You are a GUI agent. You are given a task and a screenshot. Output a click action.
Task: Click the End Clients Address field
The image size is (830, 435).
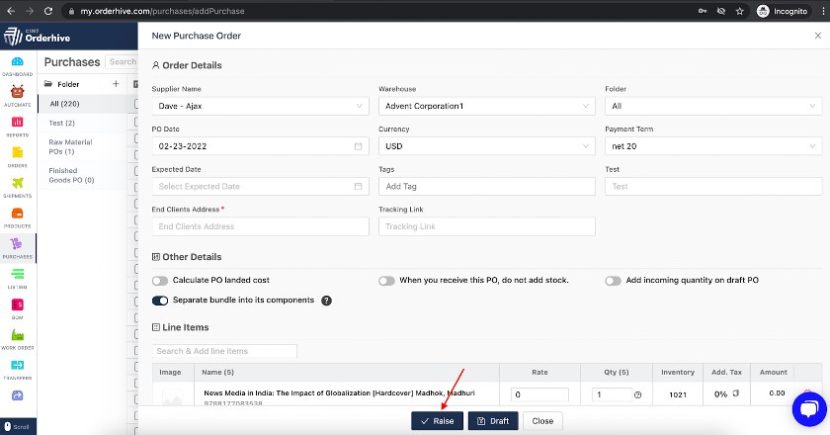260,227
